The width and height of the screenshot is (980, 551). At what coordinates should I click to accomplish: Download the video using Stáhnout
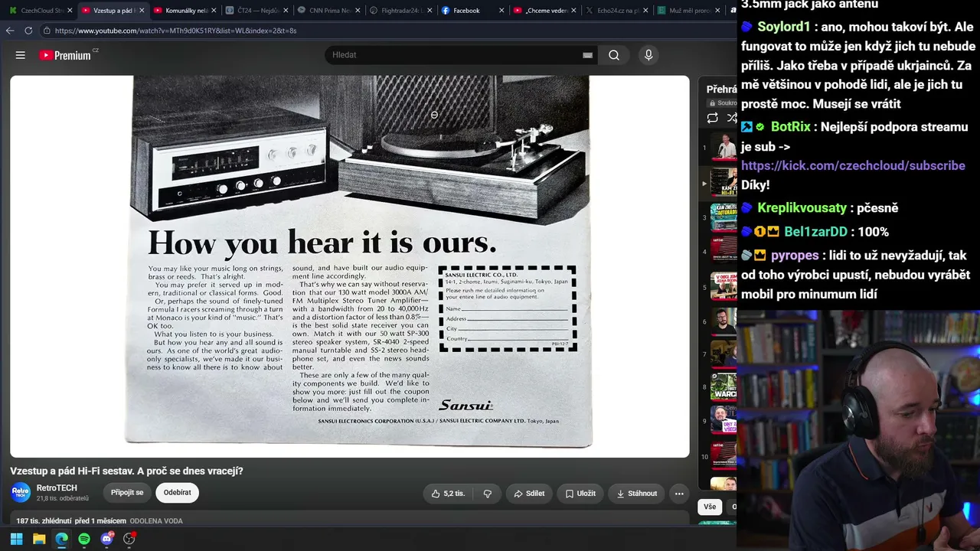coord(636,494)
